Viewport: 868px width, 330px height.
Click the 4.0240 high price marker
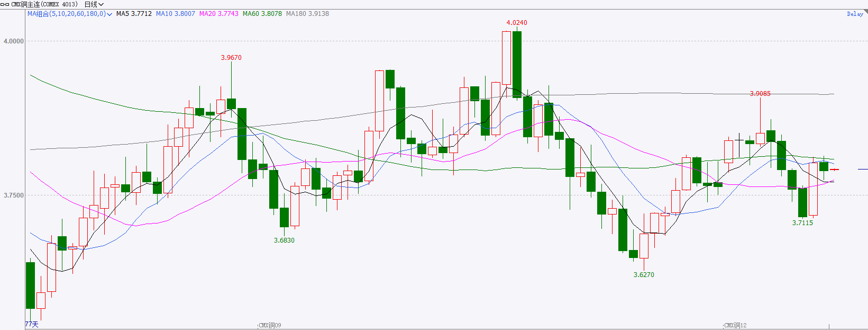[x=517, y=23]
